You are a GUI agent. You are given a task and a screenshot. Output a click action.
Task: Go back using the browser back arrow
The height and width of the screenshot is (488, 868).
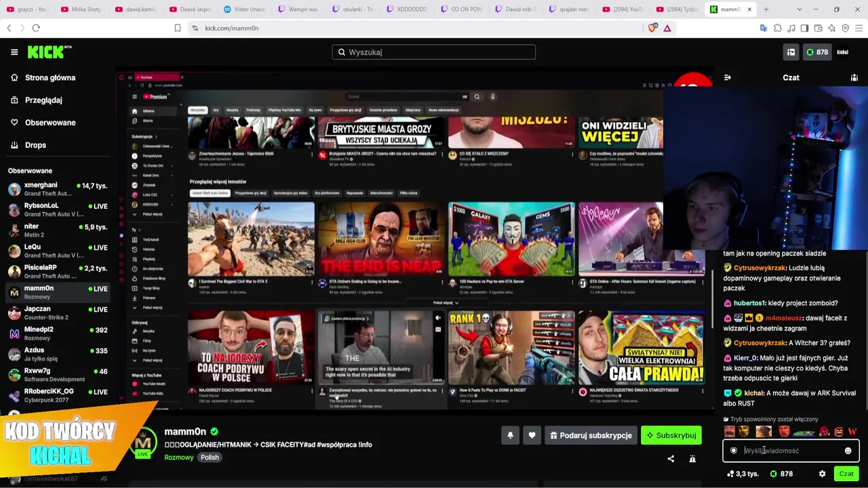[x=9, y=28]
